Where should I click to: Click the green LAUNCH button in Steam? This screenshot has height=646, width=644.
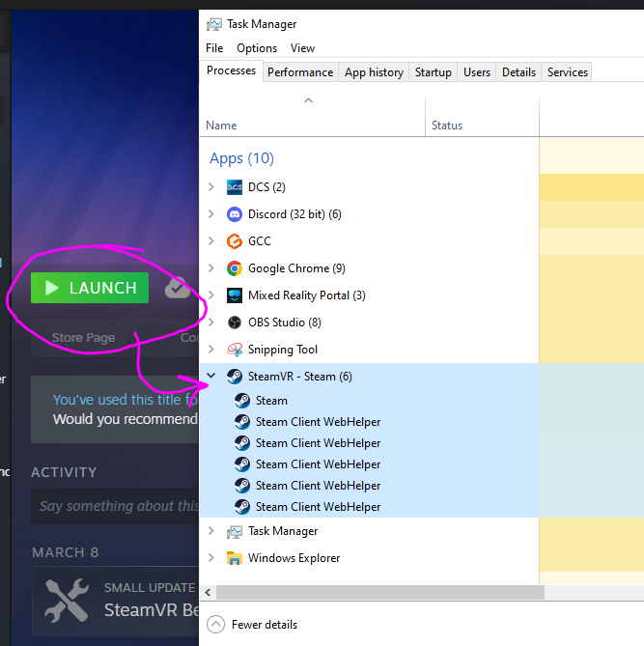pos(90,288)
